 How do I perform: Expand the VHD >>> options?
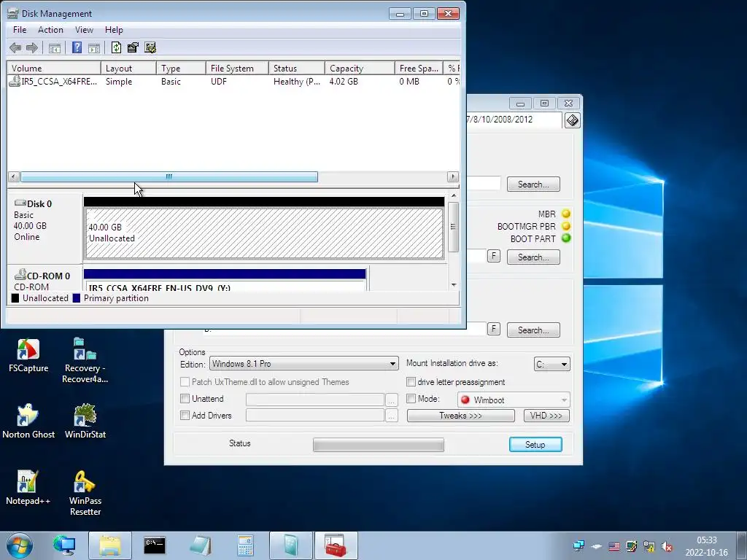[546, 416]
